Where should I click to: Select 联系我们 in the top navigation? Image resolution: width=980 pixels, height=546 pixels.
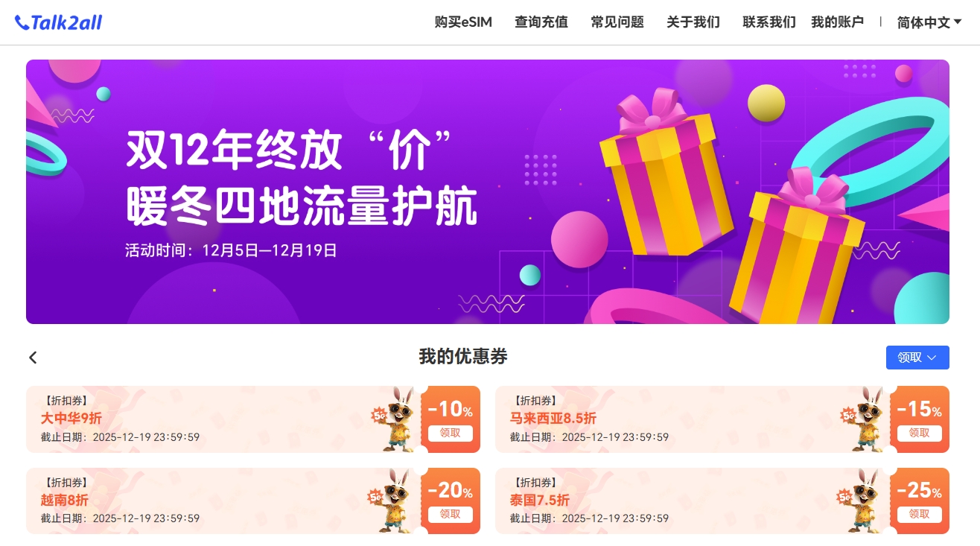click(x=769, y=22)
